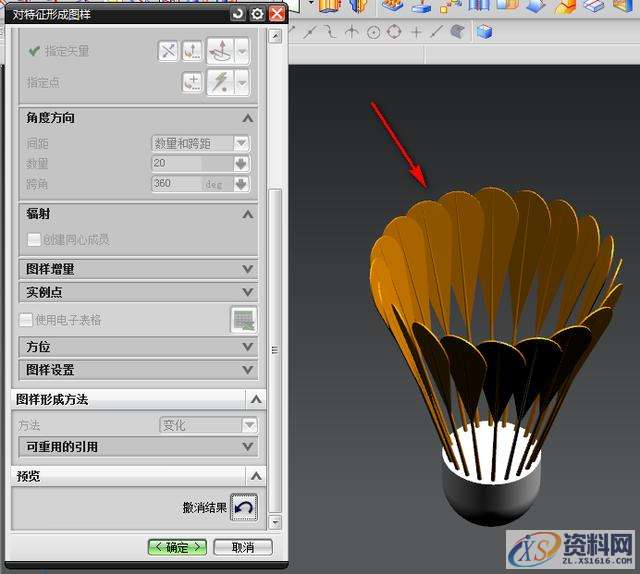The height and width of the screenshot is (574, 640).
Task: Open the 方法 变化 dropdown
Action: pyautogui.click(x=208, y=425)
